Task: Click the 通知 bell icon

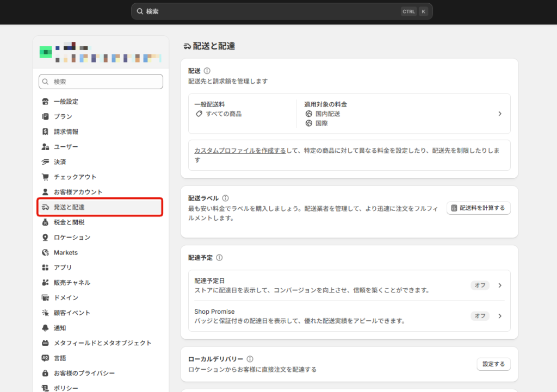Action: click(45, 328)
